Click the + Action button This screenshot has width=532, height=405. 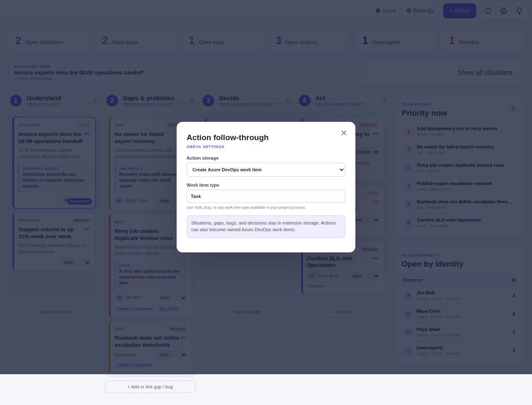[x=460, y=11]
